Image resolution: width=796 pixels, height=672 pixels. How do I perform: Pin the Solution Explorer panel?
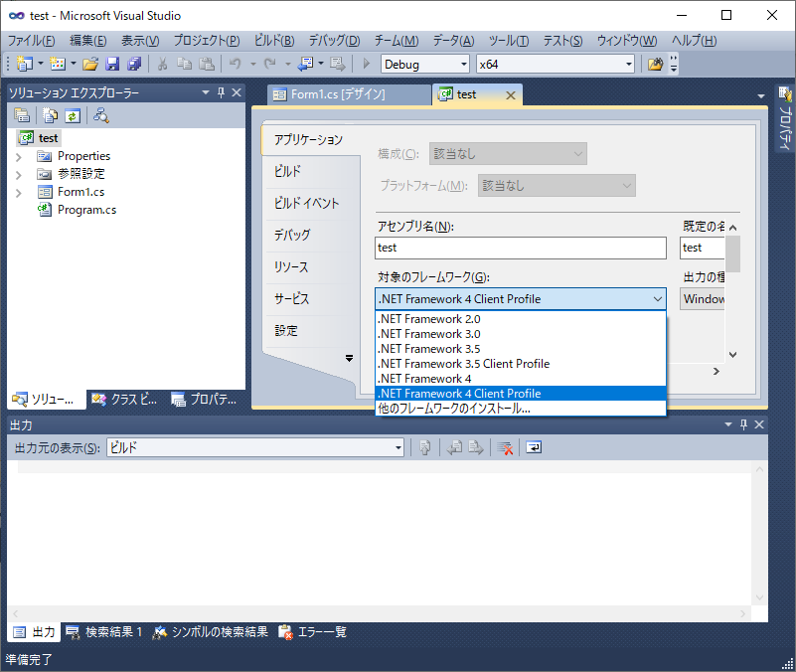coord(221,92)
